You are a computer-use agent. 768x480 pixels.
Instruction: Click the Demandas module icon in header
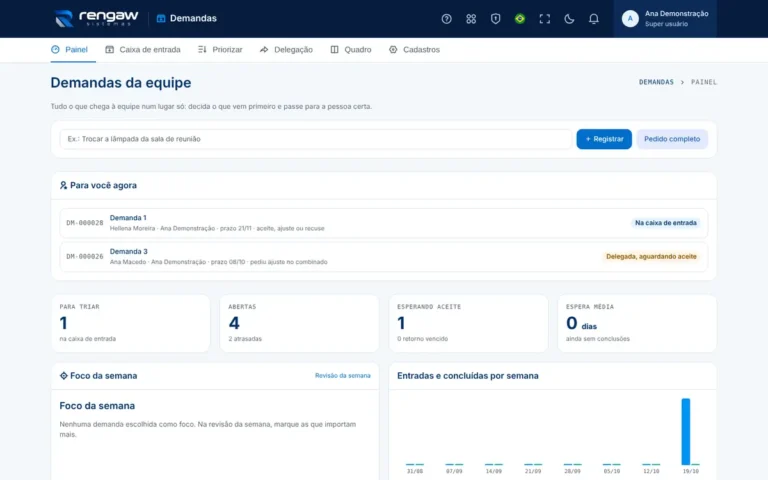pyautogui.click(x=161, y=18)
